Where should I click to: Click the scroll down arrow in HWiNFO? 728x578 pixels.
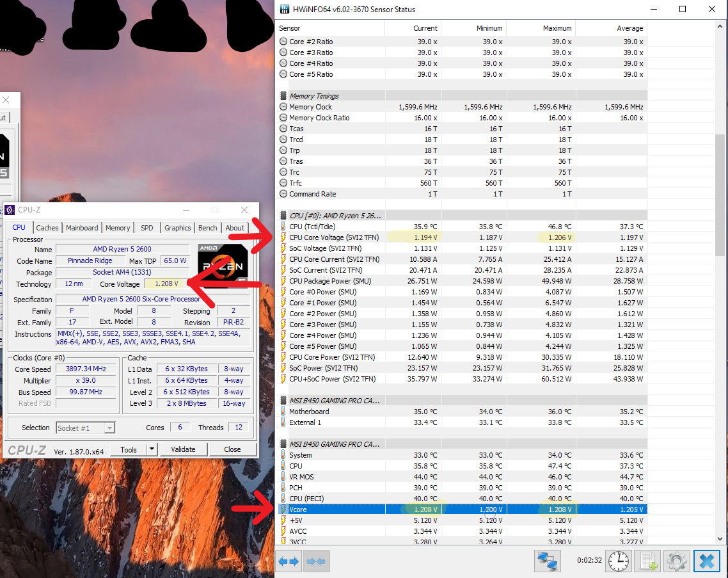(720, 539)
